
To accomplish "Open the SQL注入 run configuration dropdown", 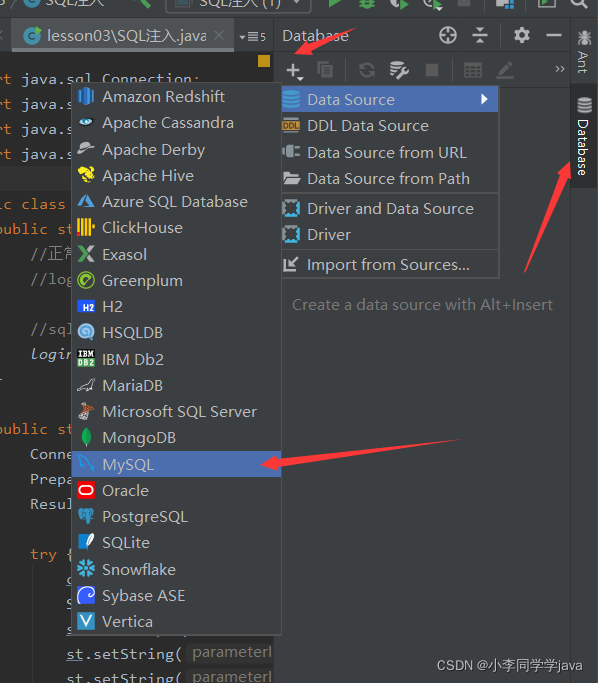I will pos(238,4).
